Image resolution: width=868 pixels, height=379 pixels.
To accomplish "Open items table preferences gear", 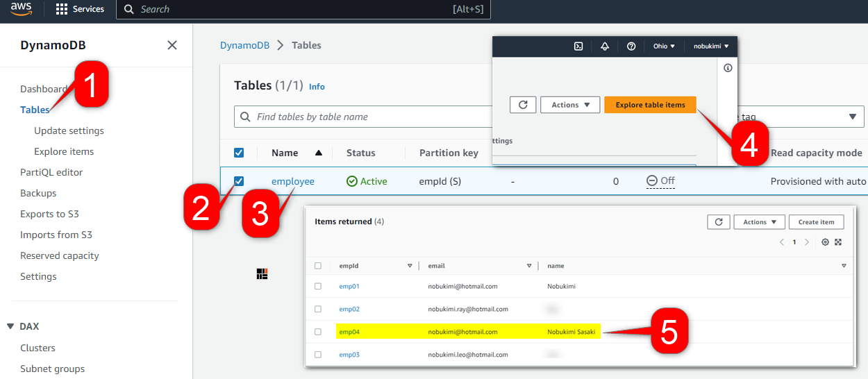I will point(825,242).
